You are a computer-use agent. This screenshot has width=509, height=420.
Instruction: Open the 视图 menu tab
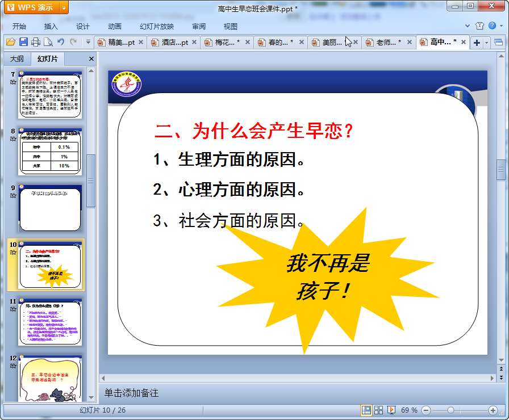(231, 26)
